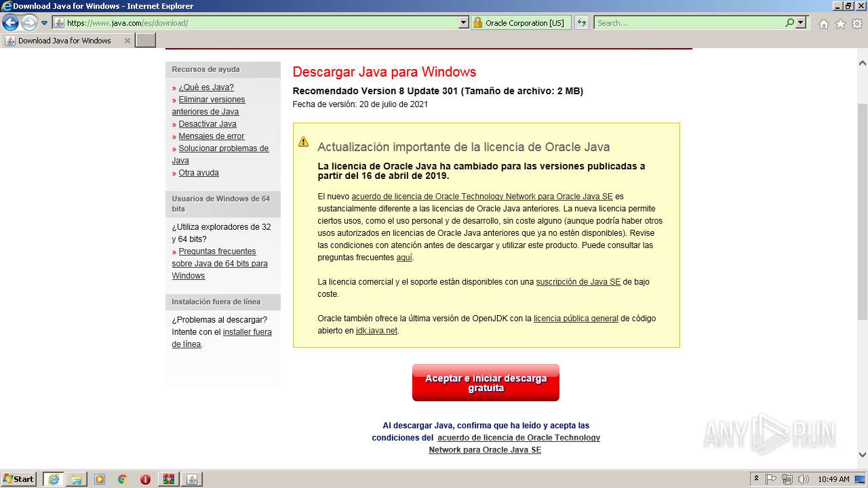Click the scrollbar down arrow
This screenshot has height=488, width=868.
tap(862, 455)
